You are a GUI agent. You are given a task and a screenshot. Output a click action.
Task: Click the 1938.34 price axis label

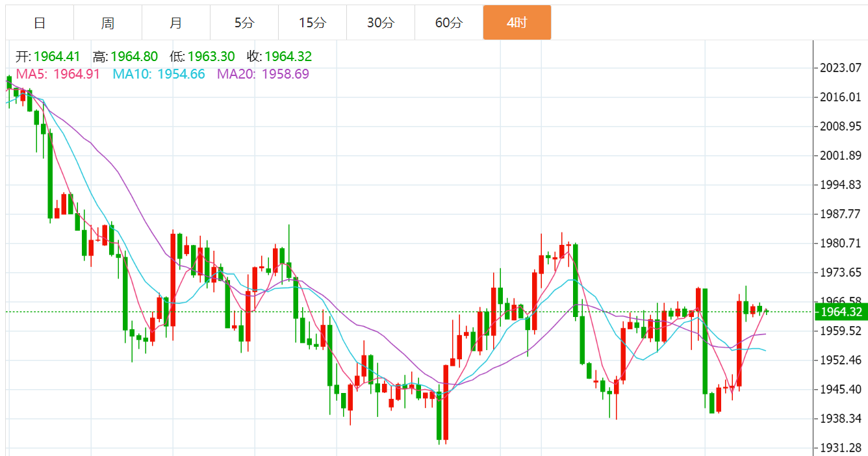point(841,418)
